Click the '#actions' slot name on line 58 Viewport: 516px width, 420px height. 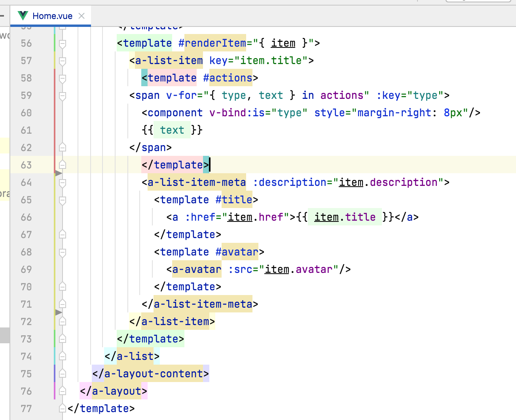click(228, 78)
